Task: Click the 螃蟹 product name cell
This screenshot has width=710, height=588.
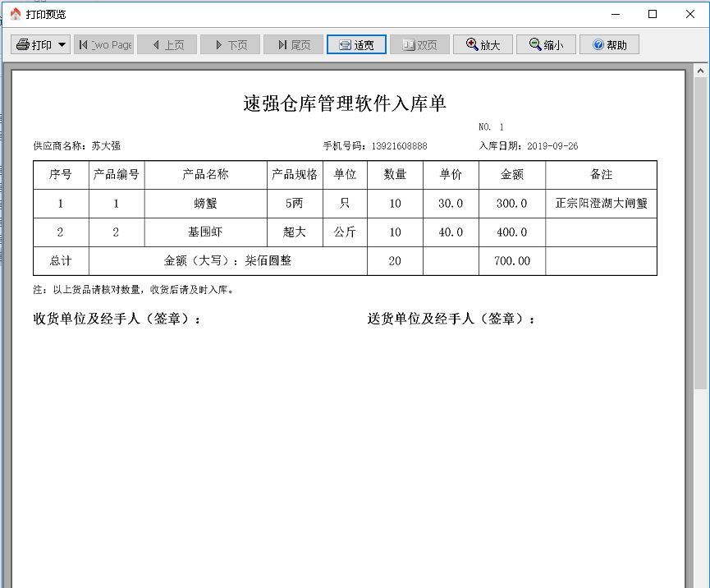Action: point(205,204)
